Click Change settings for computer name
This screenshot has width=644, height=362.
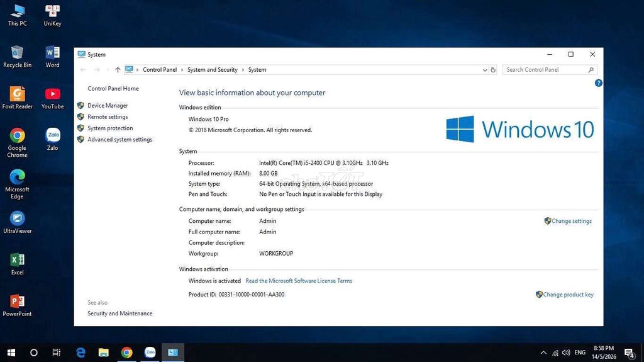pos(571,221)
